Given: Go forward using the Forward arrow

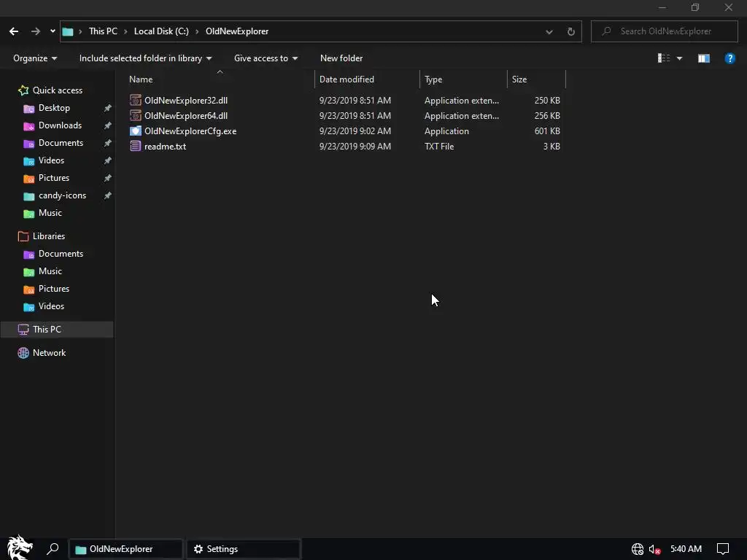Looking at the screenshot, I should [x=36, y=31].
